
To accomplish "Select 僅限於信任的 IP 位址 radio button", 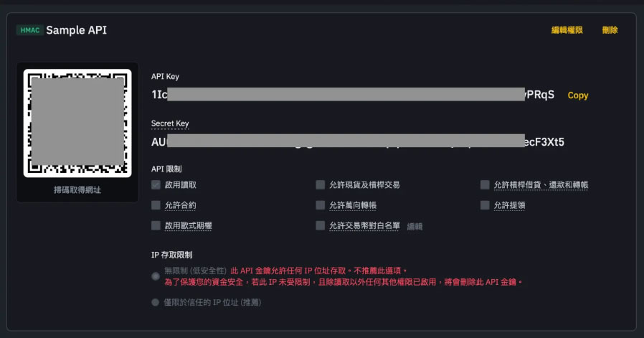I will pyautogui.click(x=156, y=302).
